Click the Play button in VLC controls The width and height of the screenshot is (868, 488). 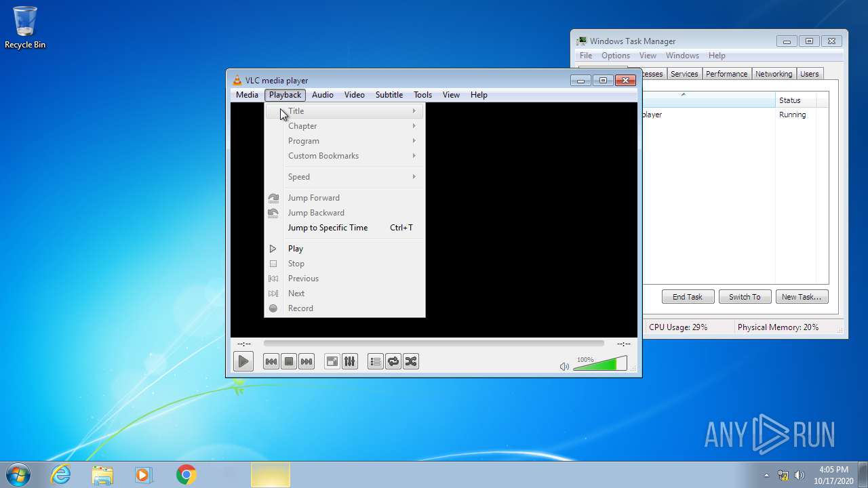click(x=243, y=362)
